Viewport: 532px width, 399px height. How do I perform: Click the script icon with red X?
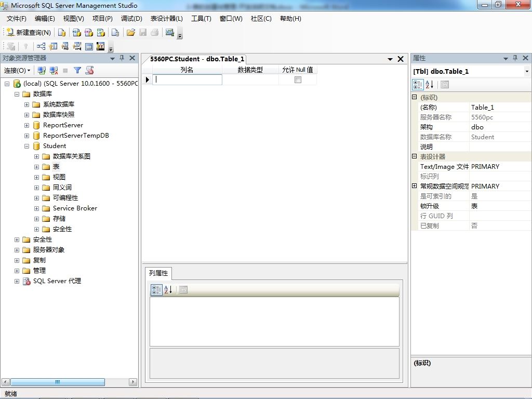(89, 71)
